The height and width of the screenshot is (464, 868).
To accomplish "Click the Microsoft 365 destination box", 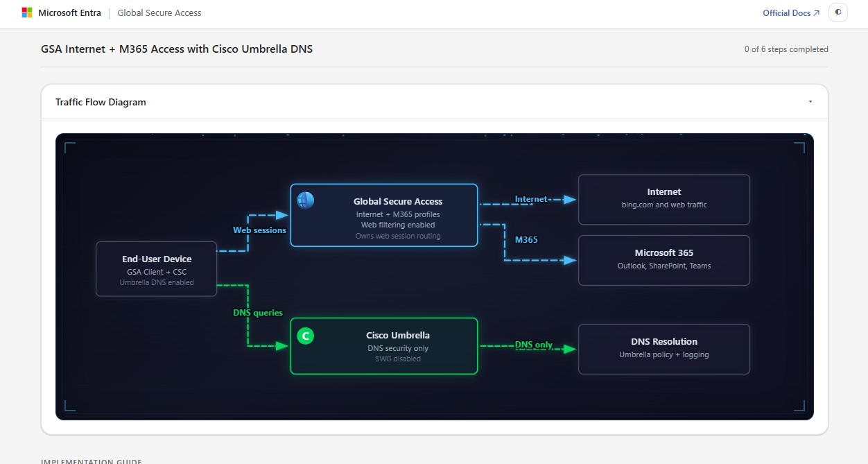I will pyautogui.click(x=664, y=260).
